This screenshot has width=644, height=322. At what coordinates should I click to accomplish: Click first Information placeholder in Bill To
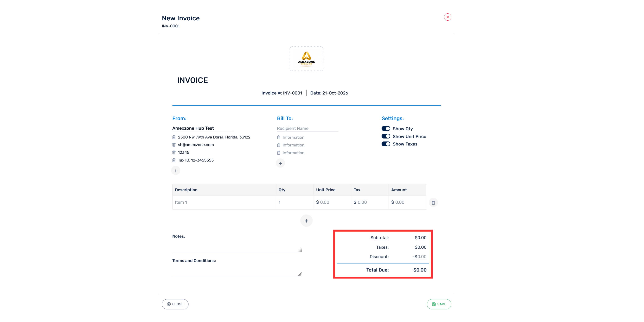tap(293, 137)
